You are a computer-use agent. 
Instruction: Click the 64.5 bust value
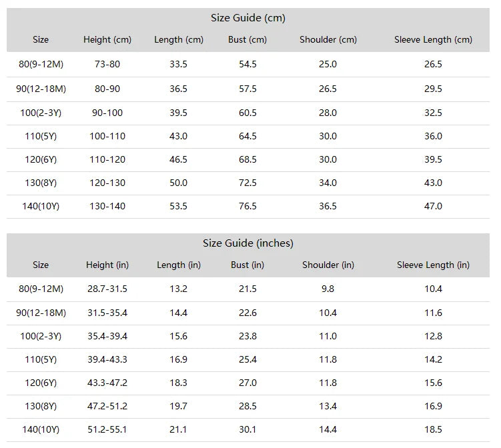pyautogui.click(x=247, y=137)
